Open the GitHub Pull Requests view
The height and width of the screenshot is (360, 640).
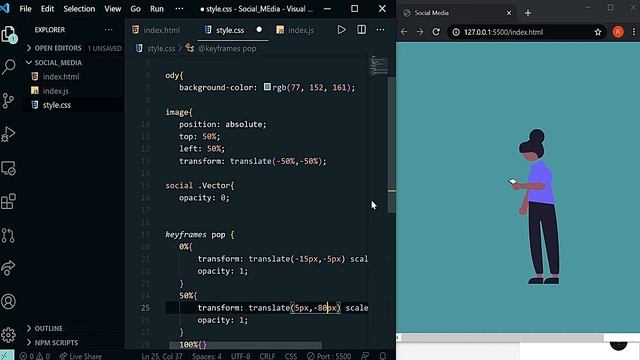[x=8, y=236]
